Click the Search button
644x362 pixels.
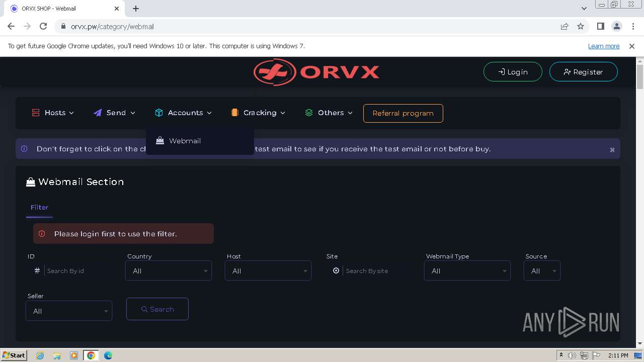click(157, 309)
